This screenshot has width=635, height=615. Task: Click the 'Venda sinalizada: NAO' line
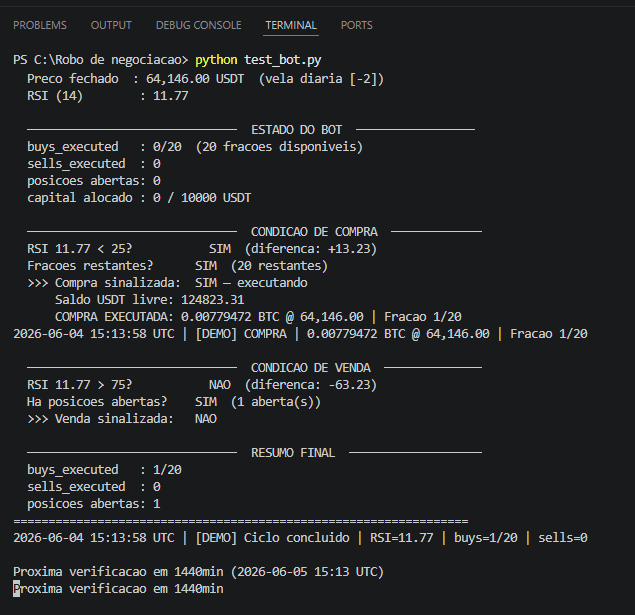121,419
